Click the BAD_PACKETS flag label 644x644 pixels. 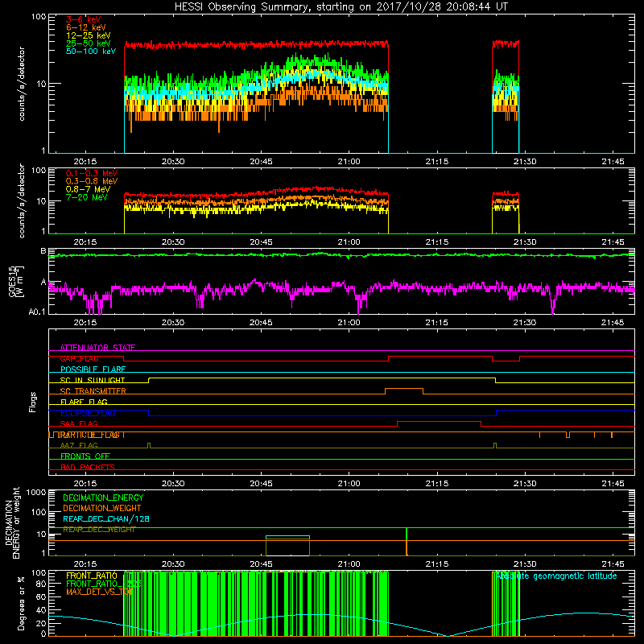click(x=88, y=467)
